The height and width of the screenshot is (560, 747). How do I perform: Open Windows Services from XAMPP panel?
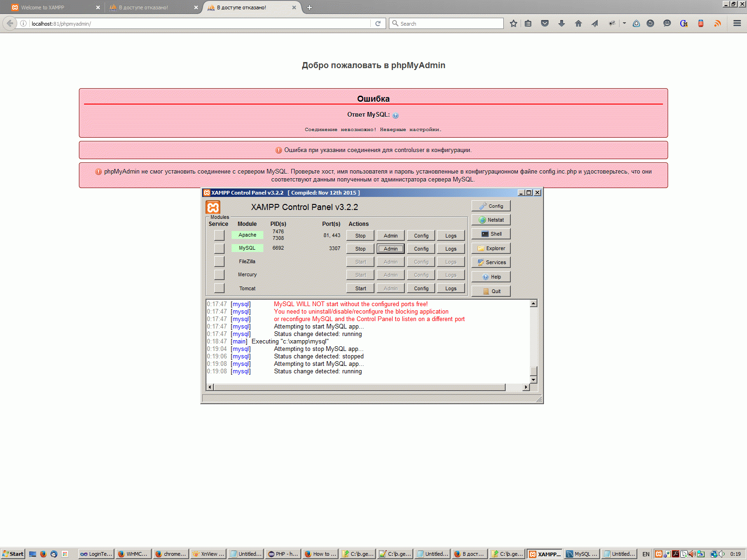(491, 262)
